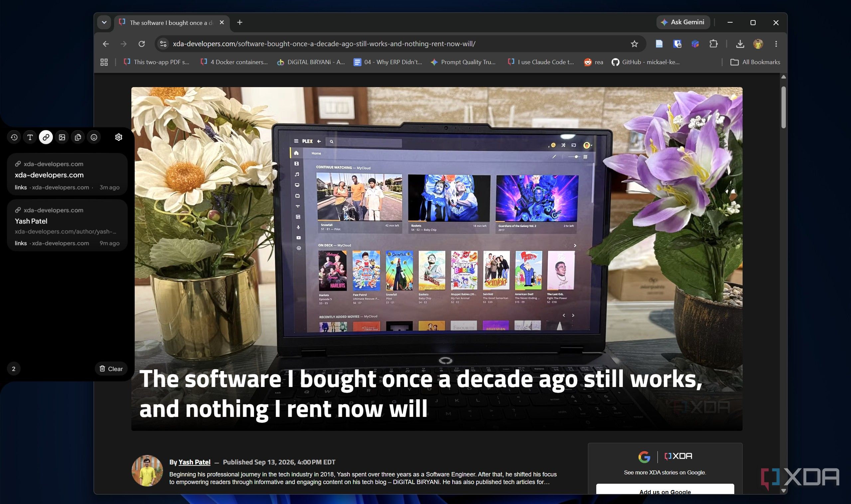Image resolution: width=851 pixels, height=504 pixels.
Task: Expand the All Bookmarks folder
Action: pos(755,62)
